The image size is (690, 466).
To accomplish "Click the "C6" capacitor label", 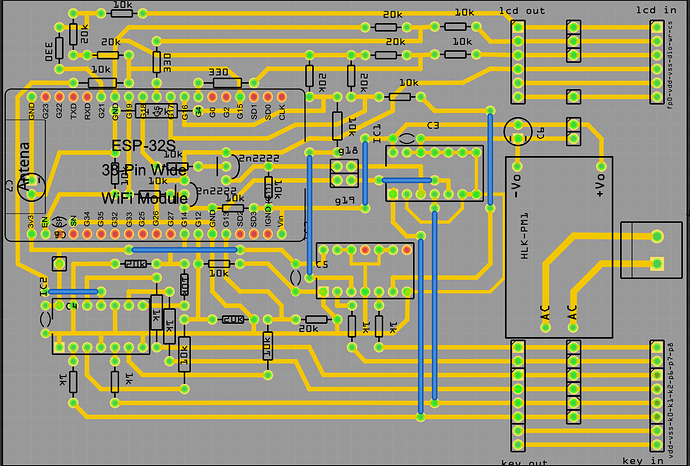I will (540, 133).
